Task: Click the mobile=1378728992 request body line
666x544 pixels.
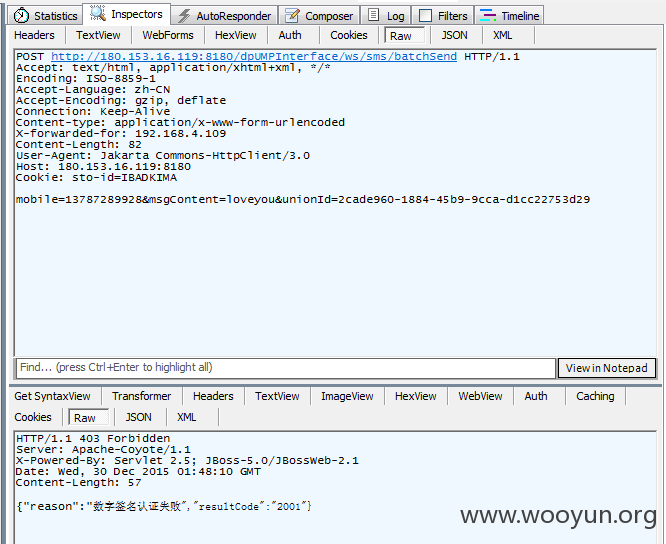Action: click(303, 200)
